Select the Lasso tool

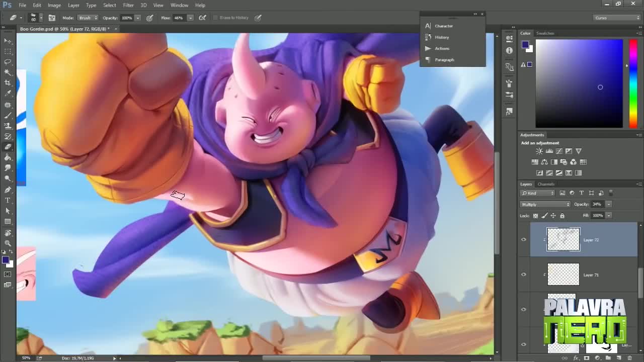coord(8,62)
